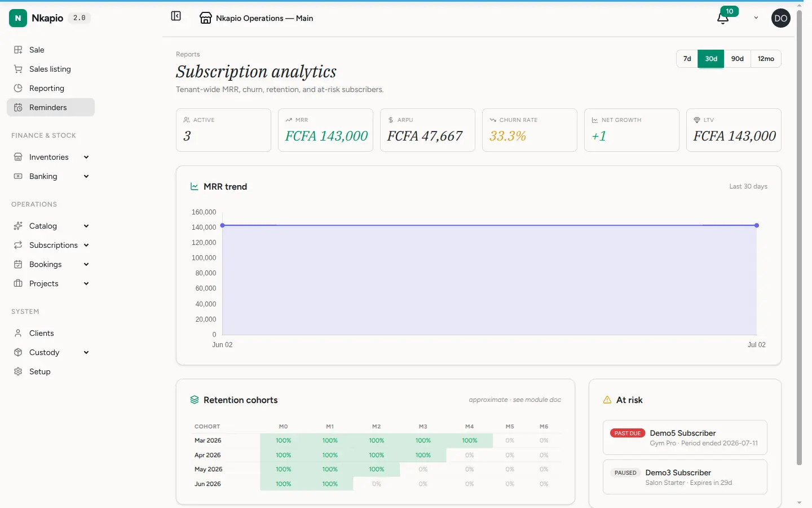Click the ARPU FCFA 47,667 value
This screenshot has width=812, height=508.
(425, 136)
